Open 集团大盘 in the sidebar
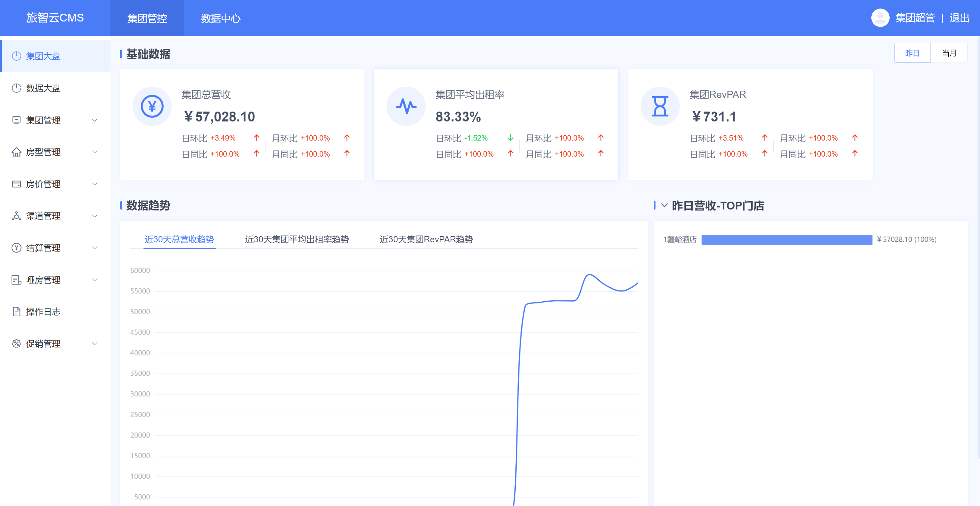 [x=56, y=56]
